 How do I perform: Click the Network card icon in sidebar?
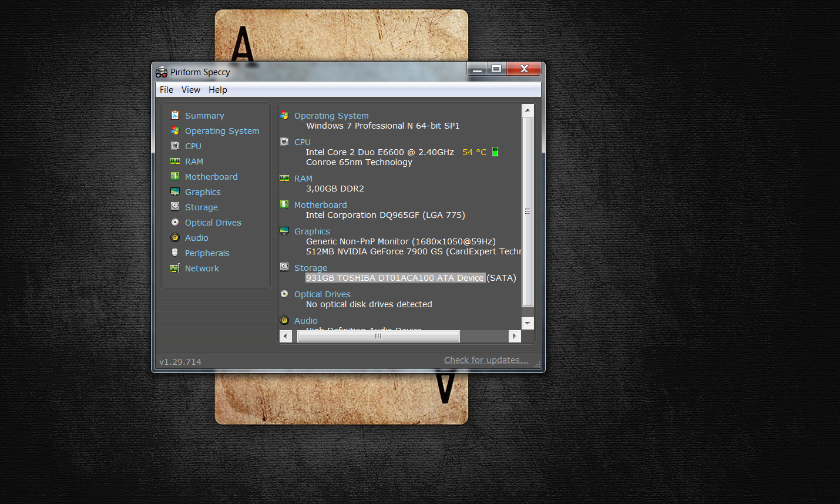point(175,268)
